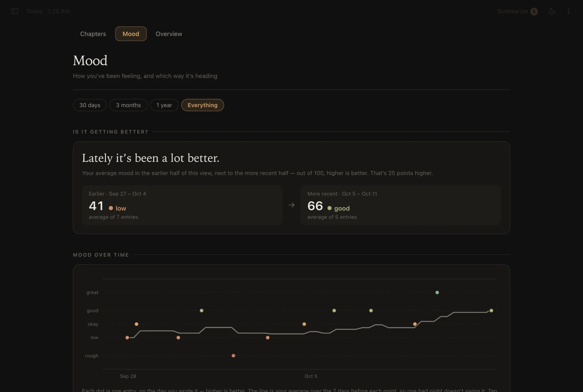Select the last 'good' dot at chart end

click(x=491, y=311)
